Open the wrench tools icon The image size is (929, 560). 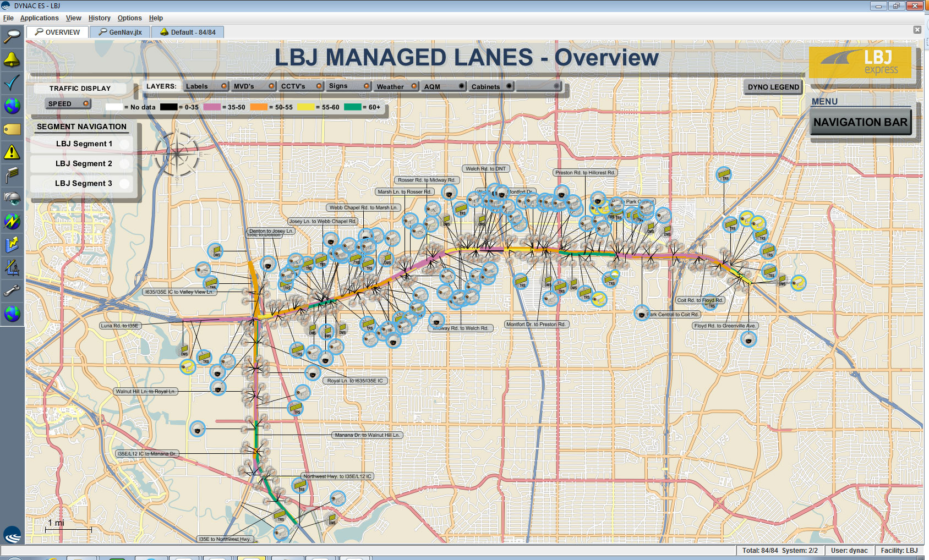pyautogui.click(x=12, y=290)
